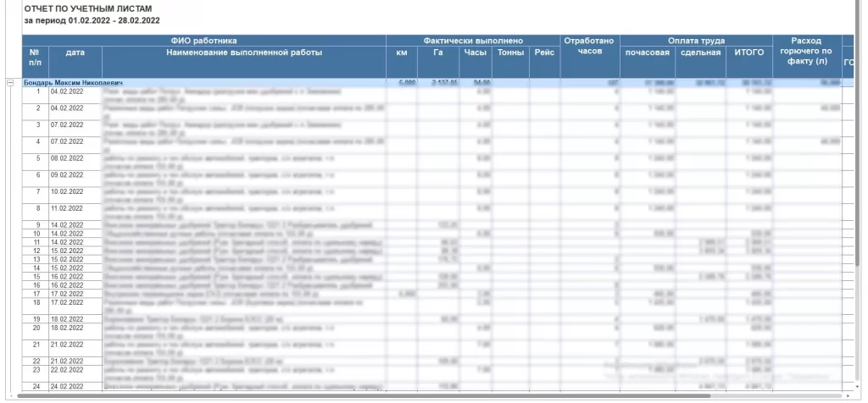Click the report title ОТЧЕТ ПО УЧЕТНЫМ ЛИСТАМ
Image resolution: width=868 pixels, height=403 pixels.
click(88, 9)
